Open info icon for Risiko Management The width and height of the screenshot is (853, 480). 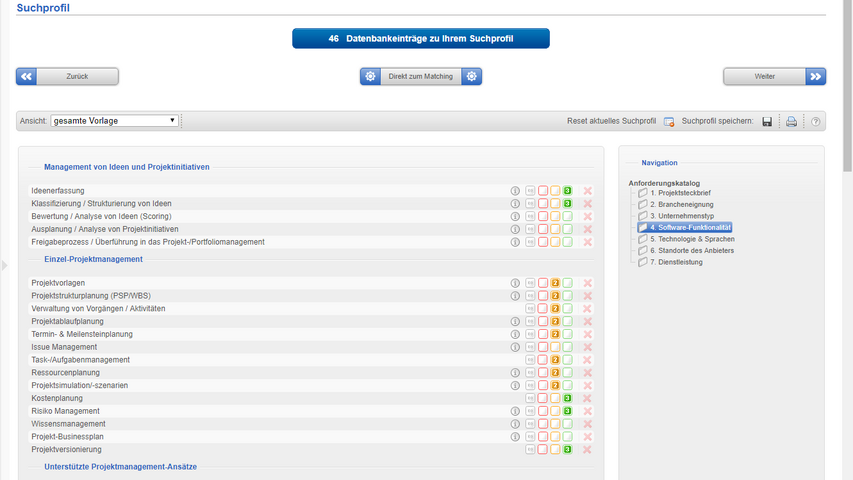coord(516,411)
